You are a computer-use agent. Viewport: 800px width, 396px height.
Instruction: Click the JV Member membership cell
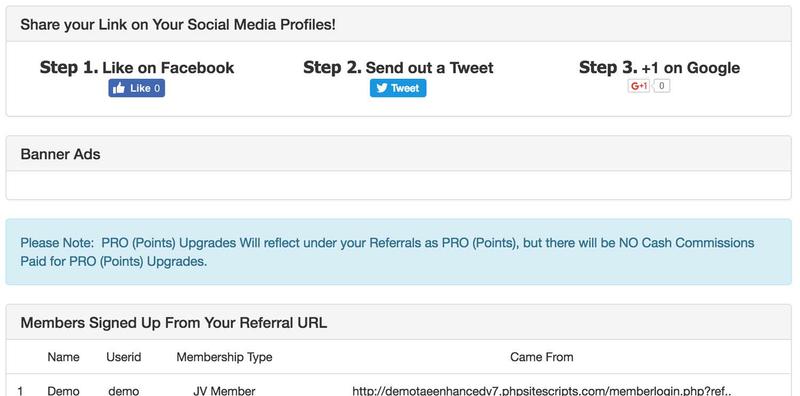[224, 391]
